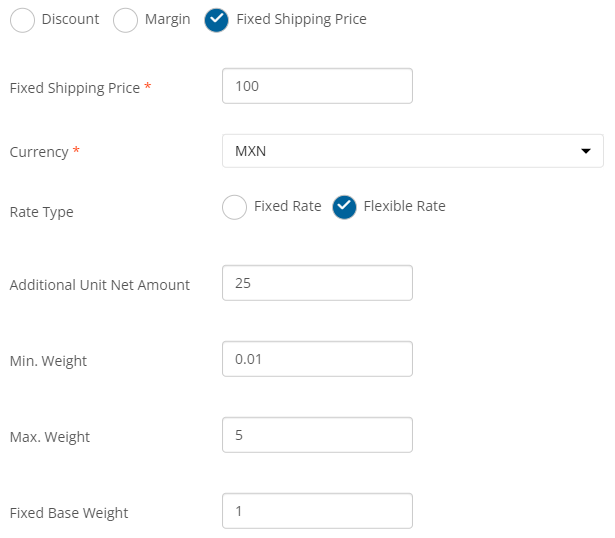
Task: Click the Currency dropdown arrow
Action: tap(586, 151)
